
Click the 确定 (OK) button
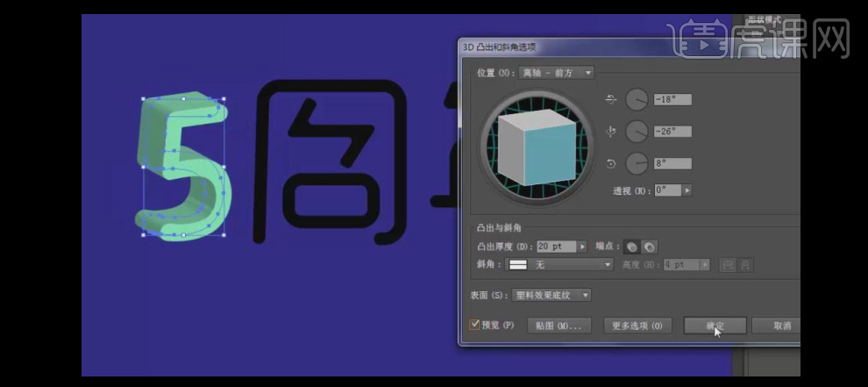coord(715,326)
